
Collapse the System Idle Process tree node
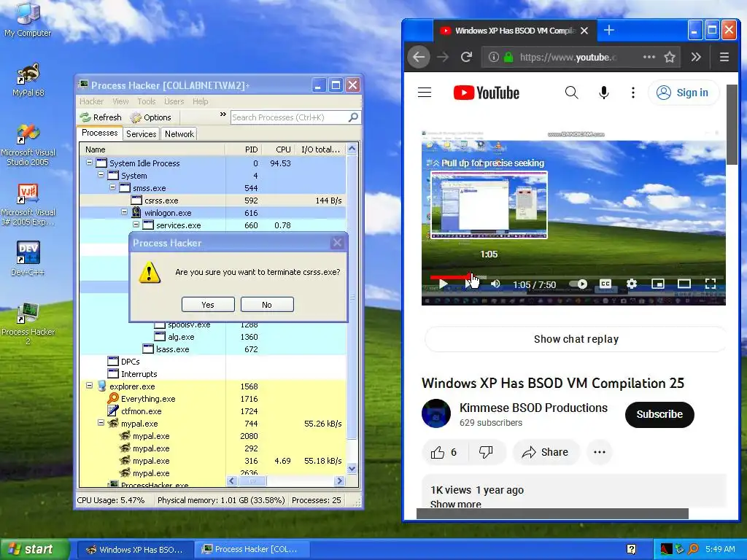click(89, 163)
